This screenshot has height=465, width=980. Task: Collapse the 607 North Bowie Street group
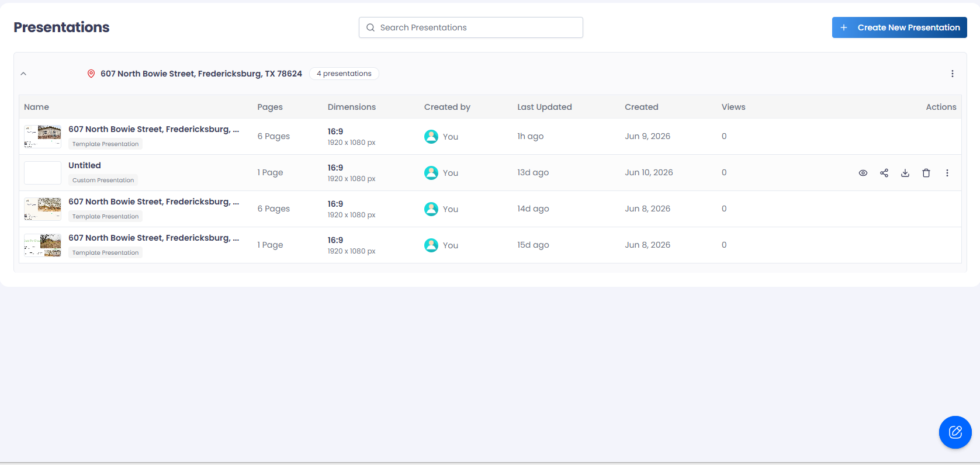coord(23,74)
